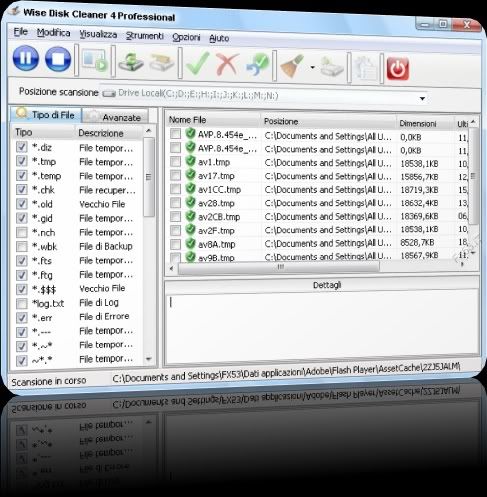Screen dimensions: 487x497
Task: Select the File di Backup description
Action: coord(106,246)
